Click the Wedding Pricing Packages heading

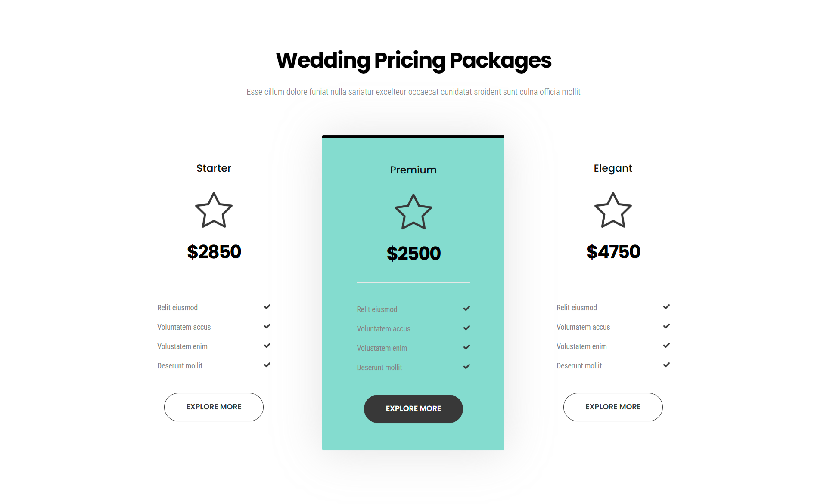[413, 60]
